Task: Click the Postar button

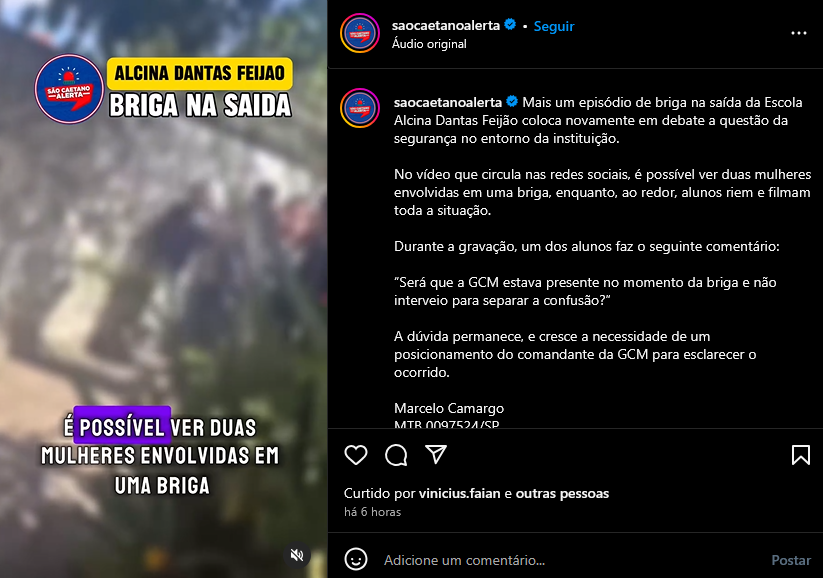Action: (790, 560)
